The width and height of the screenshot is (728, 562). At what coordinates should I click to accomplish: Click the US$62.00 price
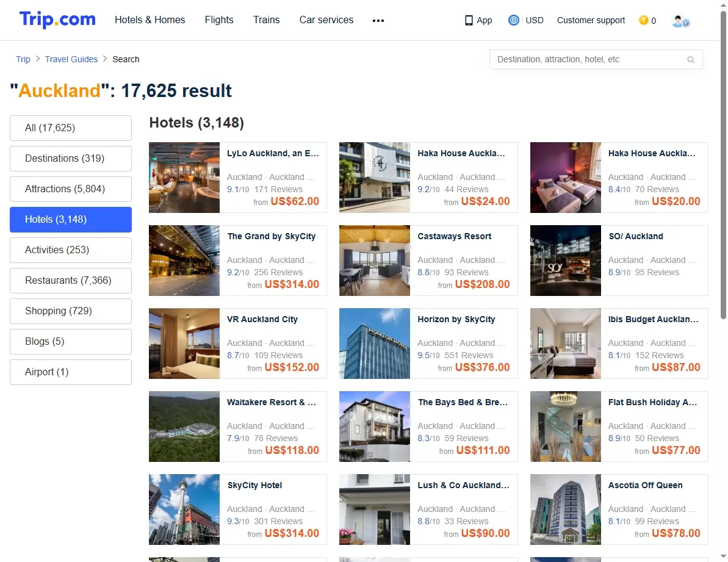295,201
